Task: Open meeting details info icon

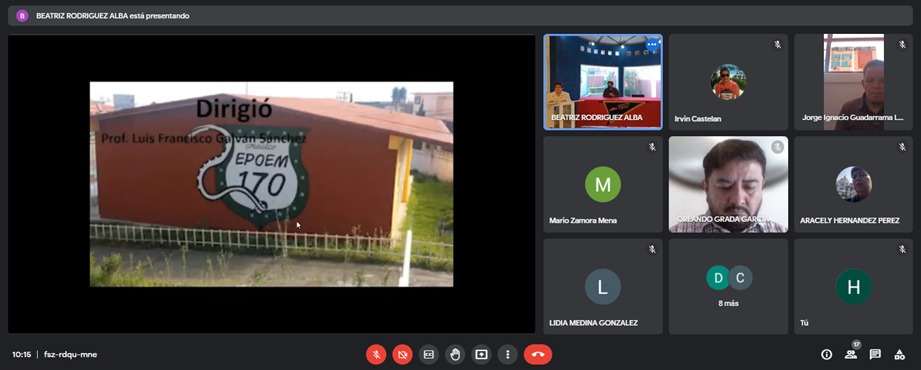Action: tap(826, 354)
